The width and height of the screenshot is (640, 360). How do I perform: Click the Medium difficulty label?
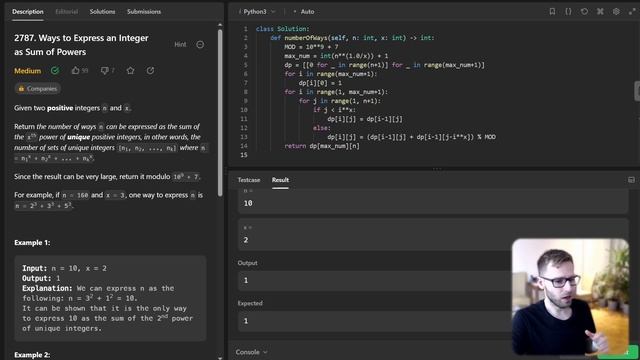pos(27,71)
